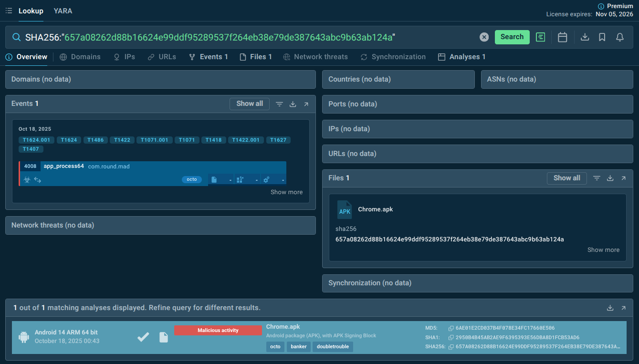Select the Events 1 tab

coord(209,57)
